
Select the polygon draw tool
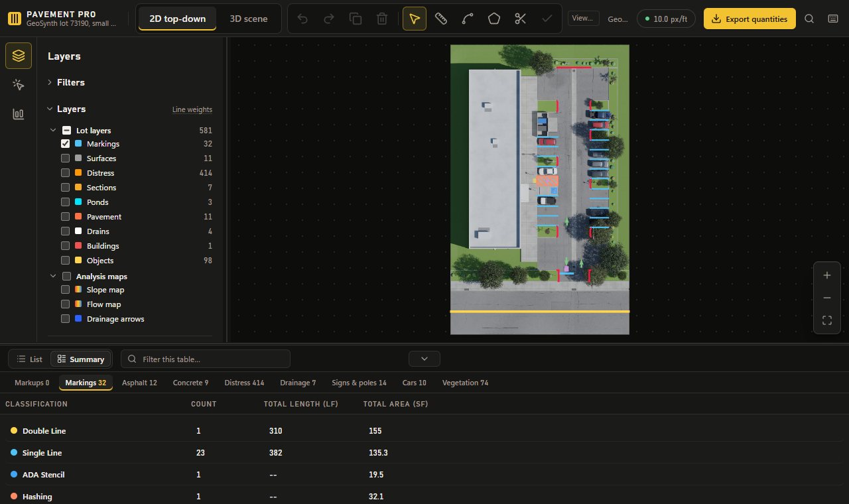coord(494,19)
